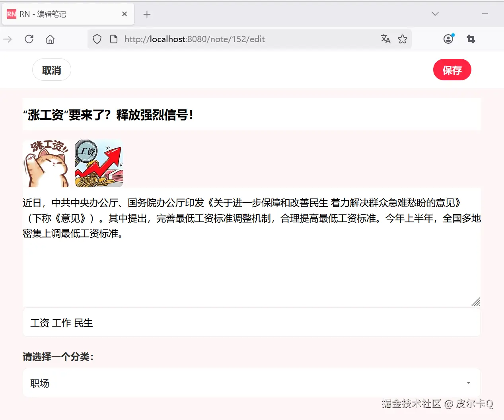Click the 取消 cancel button

(x=51, y=70)
